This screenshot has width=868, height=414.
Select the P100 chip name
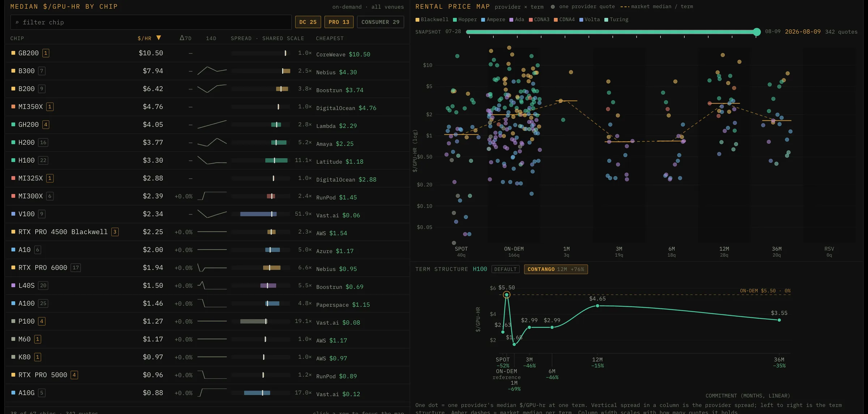(x=26, y=322)
